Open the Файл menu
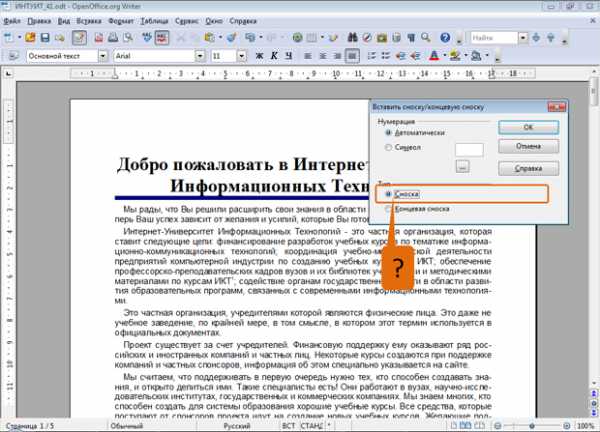The height and width of the screenshot is (432, 600). [x=12, y=21]
